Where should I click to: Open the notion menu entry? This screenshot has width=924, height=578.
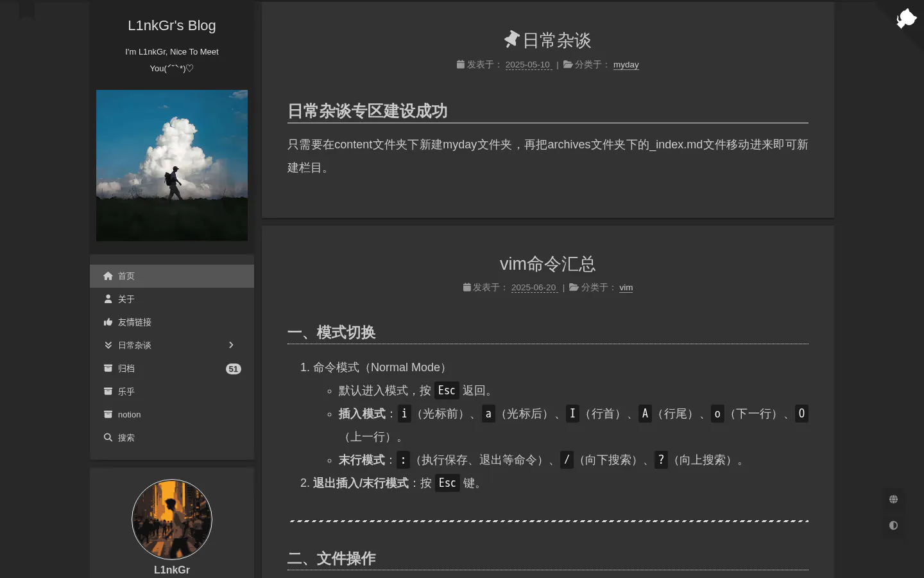click(172, 415)
